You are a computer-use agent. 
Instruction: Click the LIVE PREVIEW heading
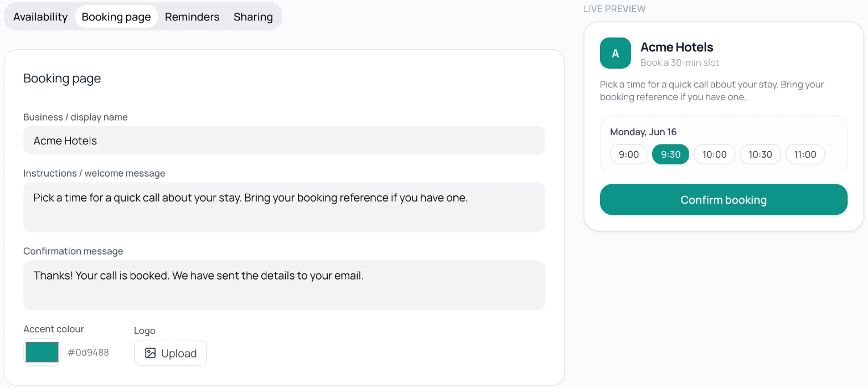614,9
